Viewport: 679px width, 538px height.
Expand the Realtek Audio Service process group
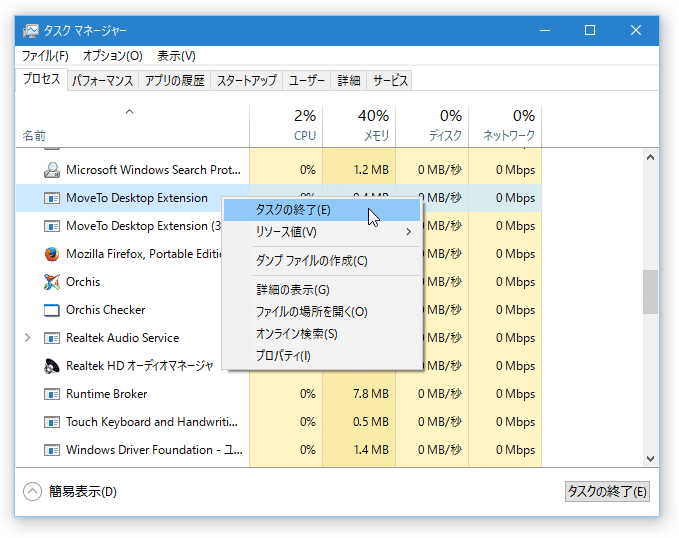(x=28, y=337)
